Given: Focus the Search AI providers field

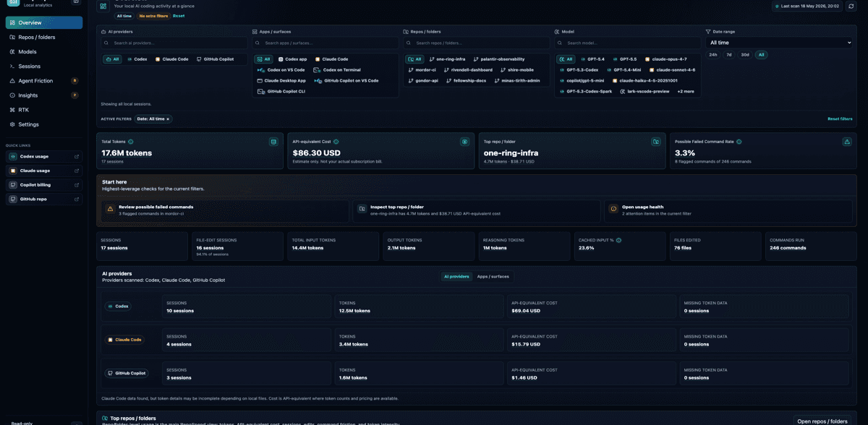Looking at the screenshot, I should 174,43.
